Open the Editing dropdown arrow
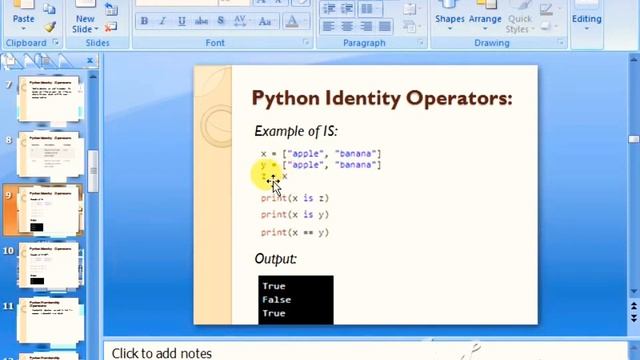The image size is (640, 360). [587, 29]
